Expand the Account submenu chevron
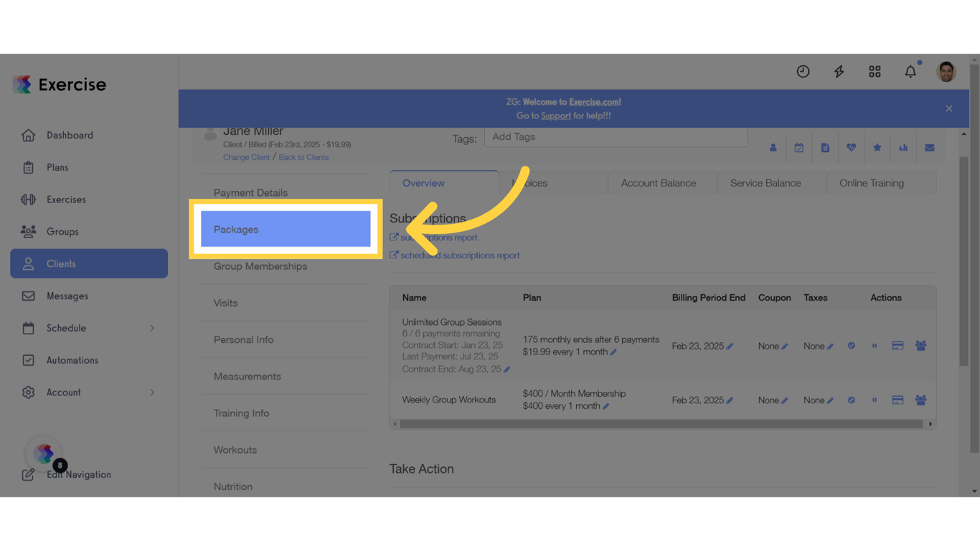 coord(152,392)
